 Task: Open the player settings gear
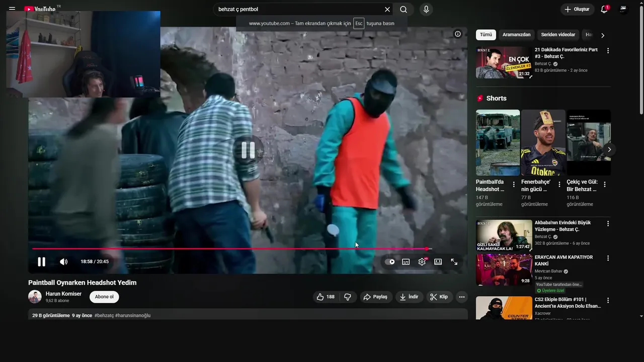422,261
